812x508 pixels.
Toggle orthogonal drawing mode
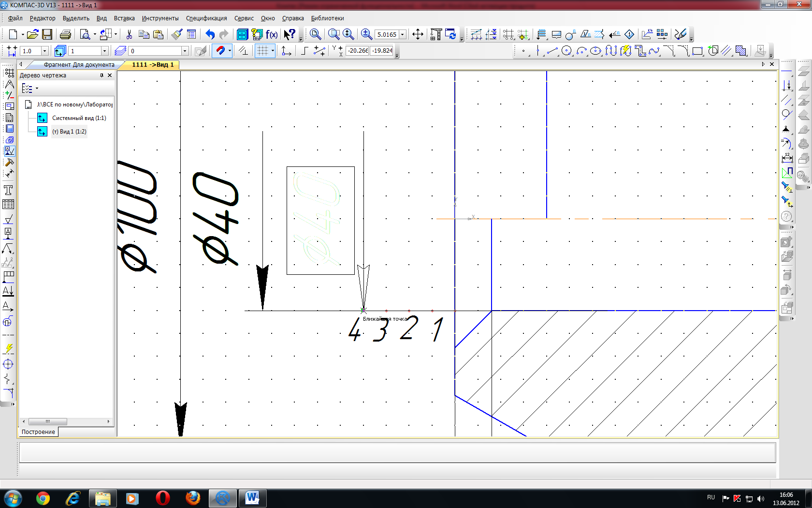[x=304, y=50]
